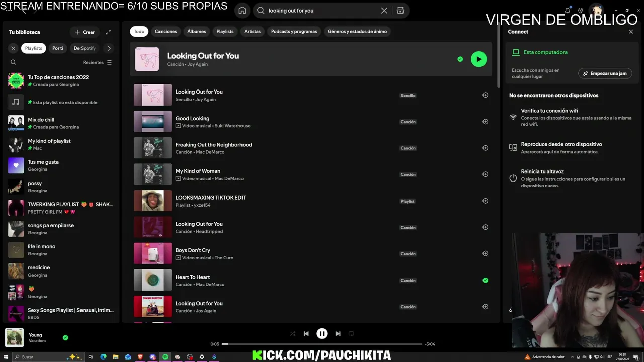The height and width of the screenshot is (362, 644).
Task: Go to Spotify home via the house icon
Action: (242, 10)
